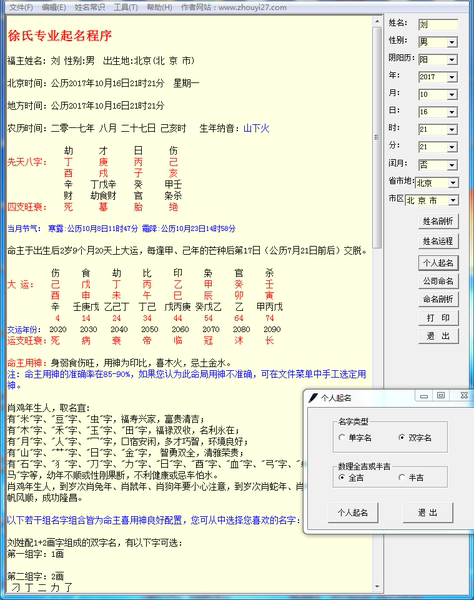Close the 个人起名 dialog
This screenshot has height=600, width=474.
click(x=464, y=396)
